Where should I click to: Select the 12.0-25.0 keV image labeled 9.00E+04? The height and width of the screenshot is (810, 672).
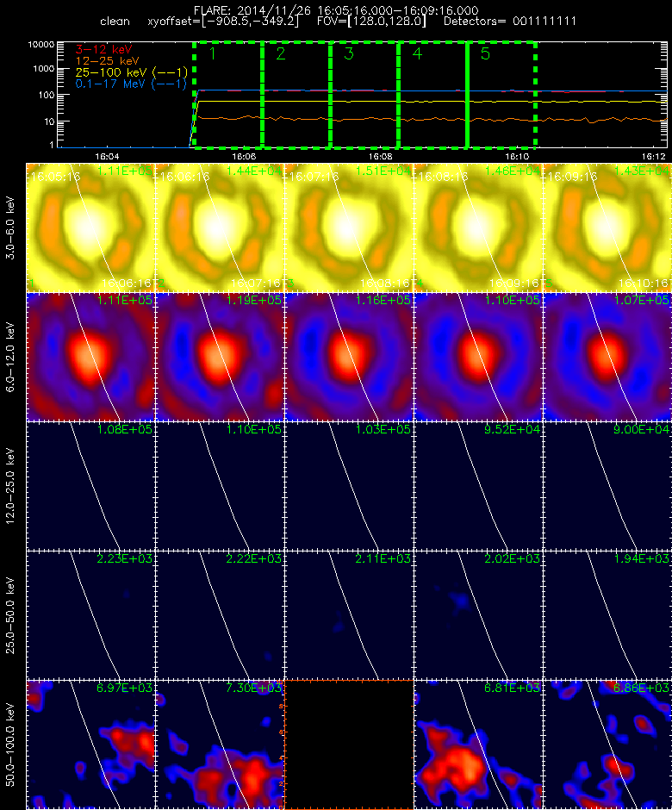coord(607,486)
